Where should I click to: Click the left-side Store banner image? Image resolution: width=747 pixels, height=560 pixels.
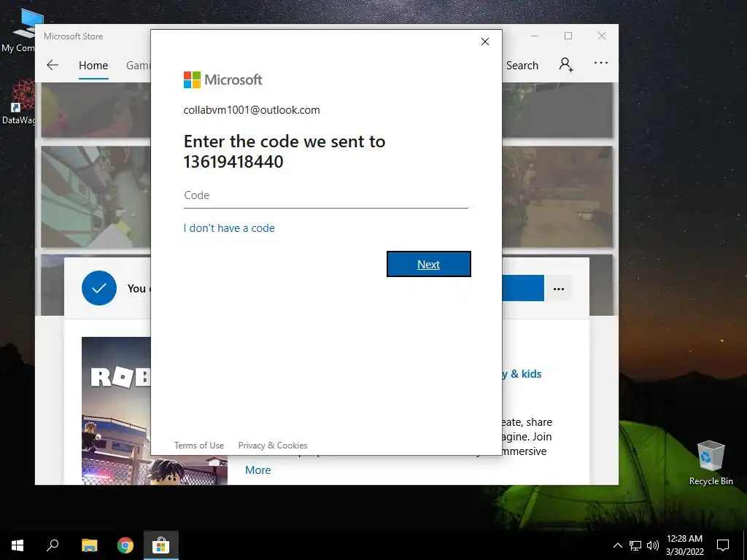click(x=96, y=197)
